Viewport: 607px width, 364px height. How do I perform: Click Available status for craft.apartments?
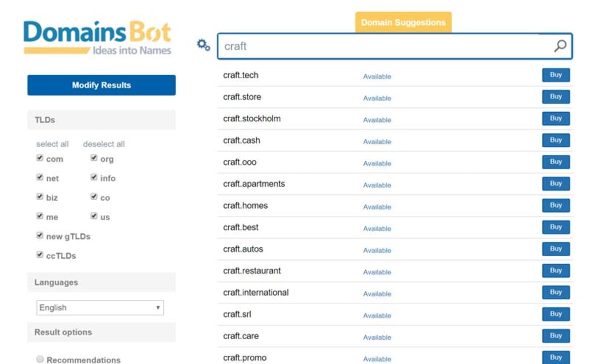(377, 185)
